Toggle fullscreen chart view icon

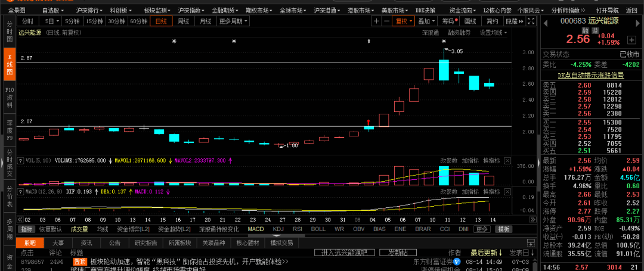[x=531, y=21]
